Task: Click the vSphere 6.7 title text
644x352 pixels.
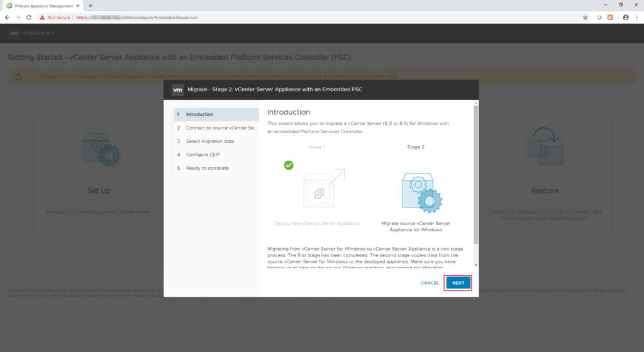Action: pos(38,33)
